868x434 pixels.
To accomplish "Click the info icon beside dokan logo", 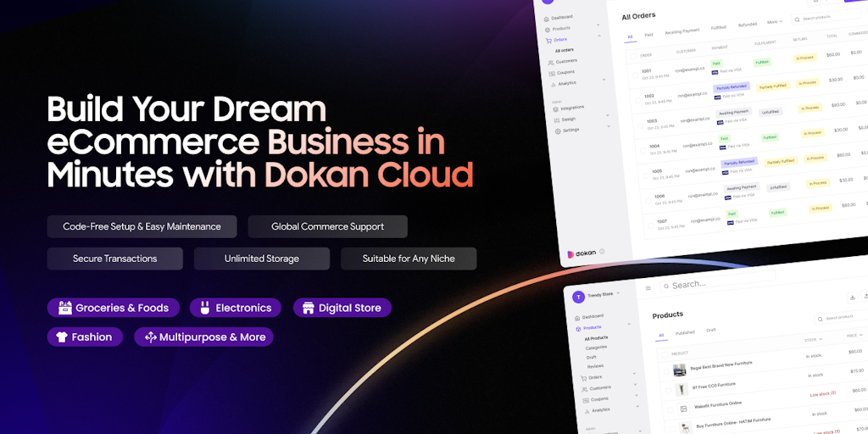I will tap(602, 251).
